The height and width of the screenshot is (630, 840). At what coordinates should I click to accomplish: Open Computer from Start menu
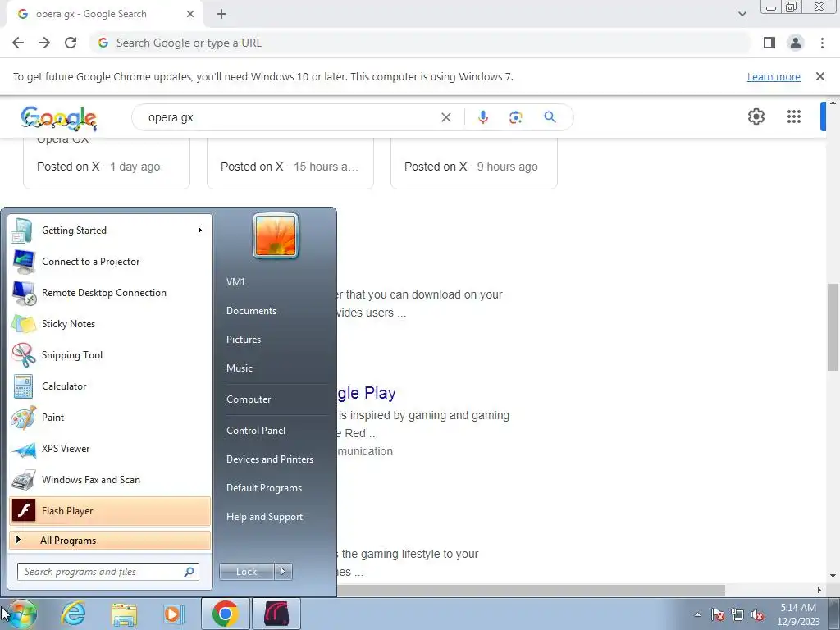249,399
